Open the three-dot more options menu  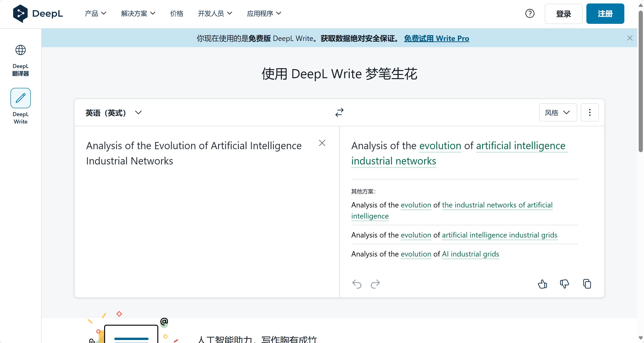[589, 112]
